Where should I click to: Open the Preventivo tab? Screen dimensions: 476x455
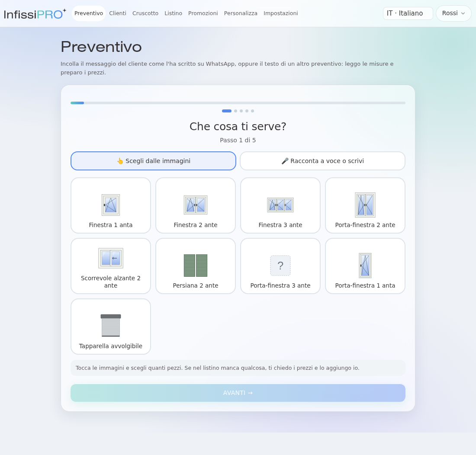pyautogui.click(x=89, y=13)
